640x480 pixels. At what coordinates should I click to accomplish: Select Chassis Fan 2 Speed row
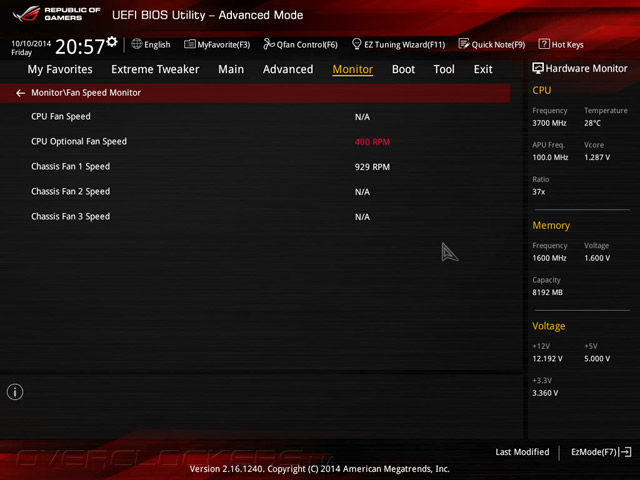coord(255,191)
